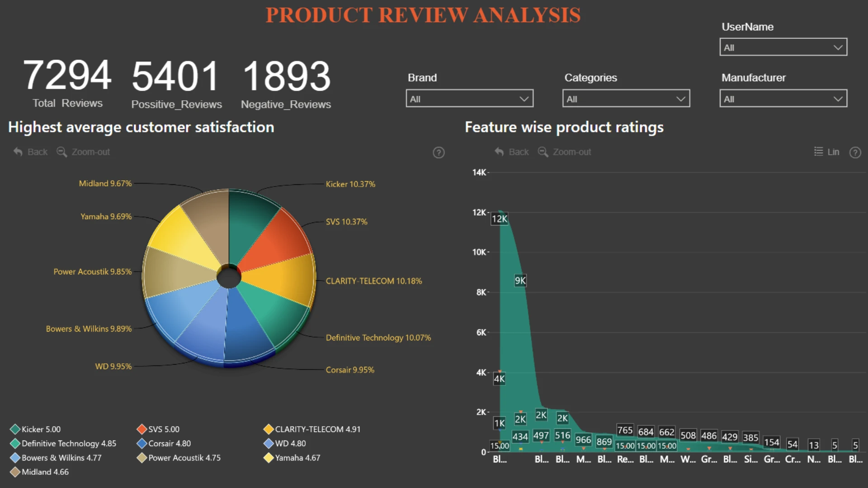Select Definitive Technology 4.85 legend diamond
868x488 pixels.
pos(15,444)
